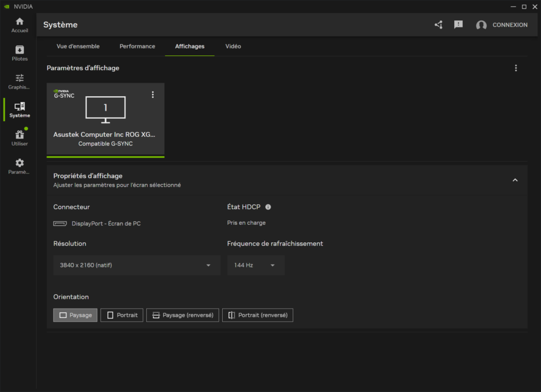Click the État HDCP label
541x392 pixels.
pos(244,207)
